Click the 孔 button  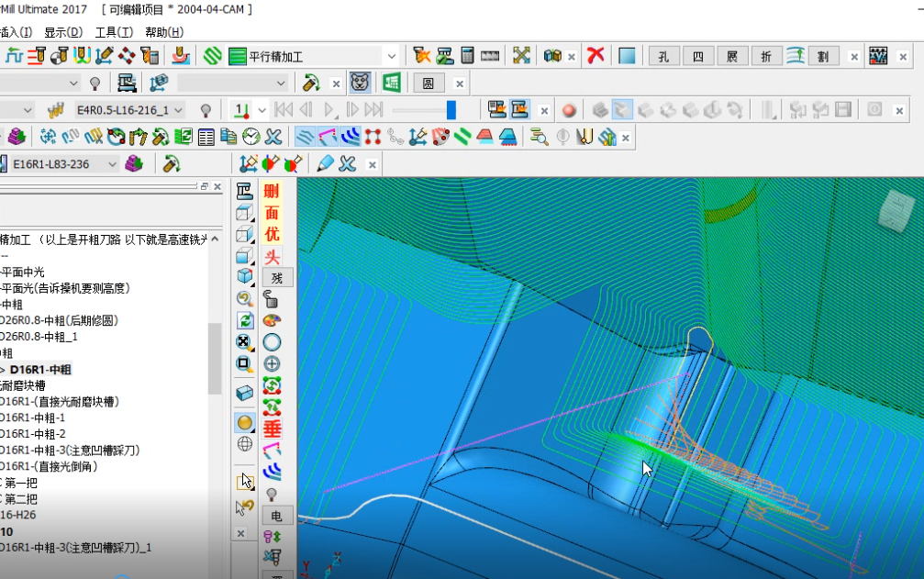click(663, 57)
